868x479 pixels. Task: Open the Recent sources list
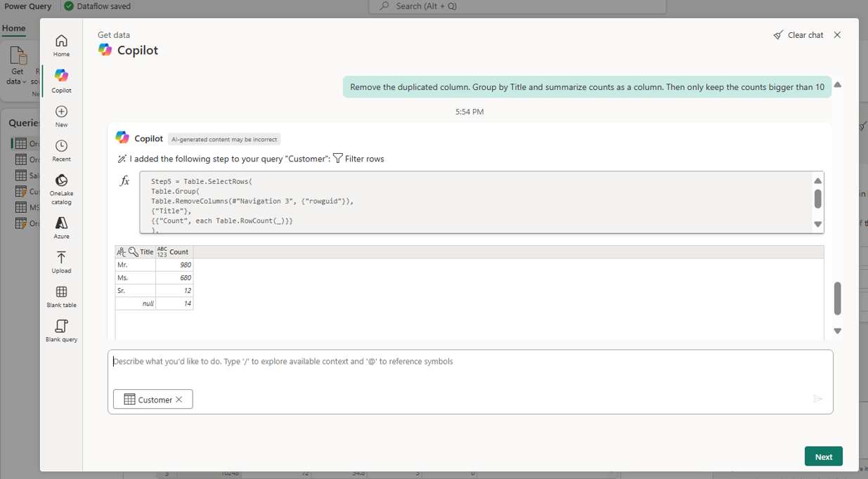click(61, 151)
